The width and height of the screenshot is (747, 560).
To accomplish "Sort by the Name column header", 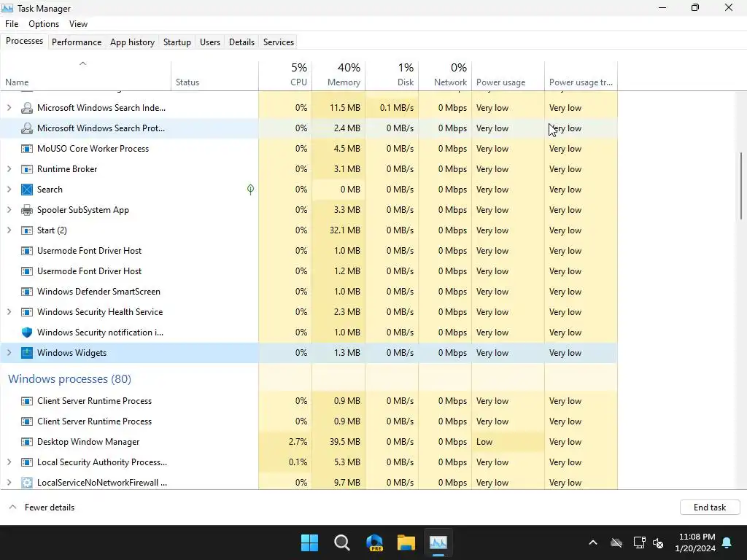I will [85, 75].
